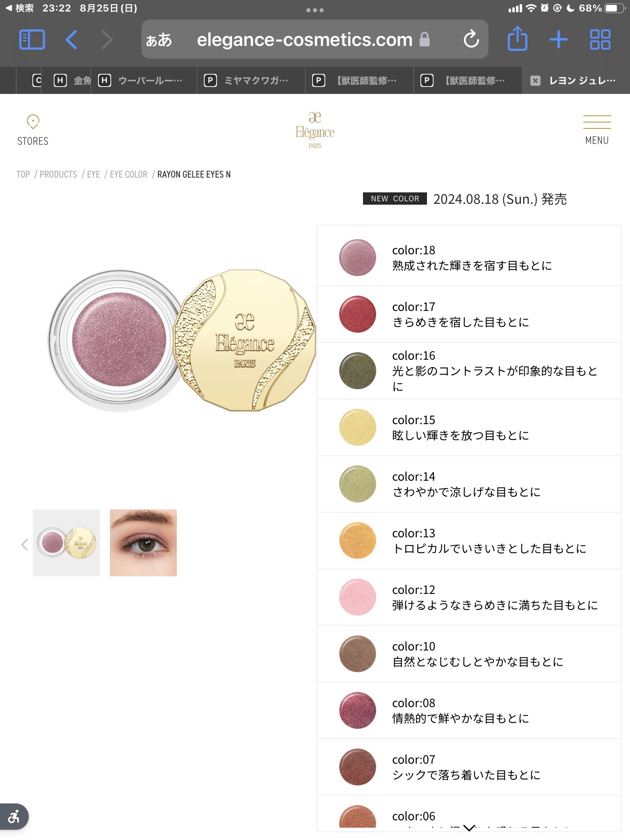Add a new tab with plus icon

(559, 40)
